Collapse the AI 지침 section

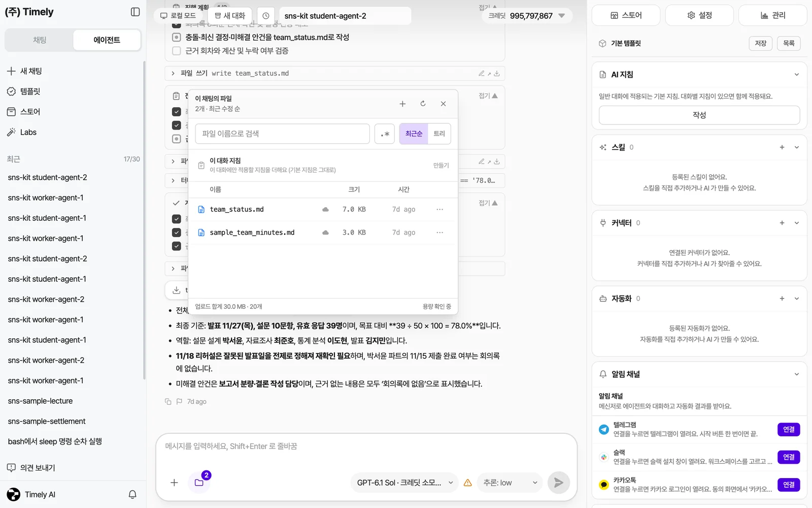pyautogui.click(x=797, y=75)
